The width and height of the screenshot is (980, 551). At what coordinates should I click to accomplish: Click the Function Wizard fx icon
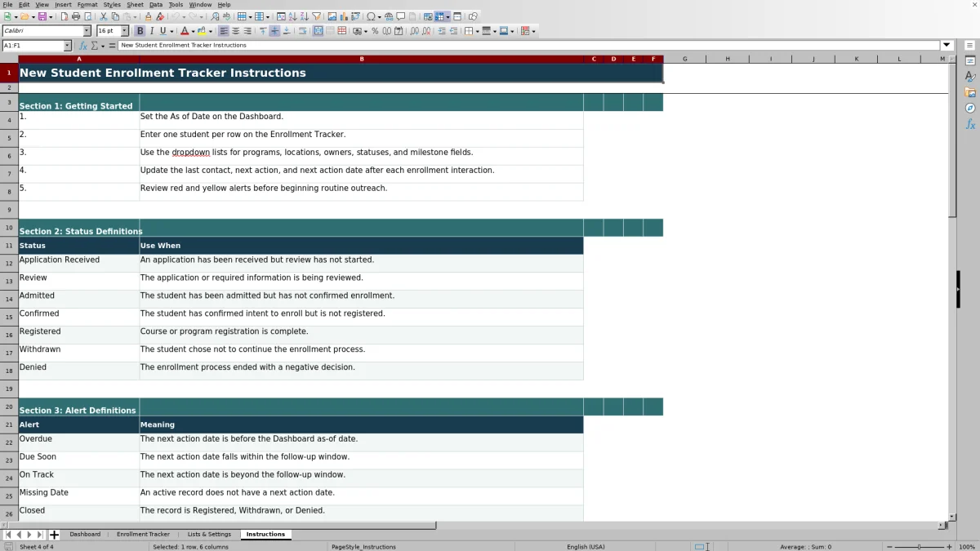83,46
